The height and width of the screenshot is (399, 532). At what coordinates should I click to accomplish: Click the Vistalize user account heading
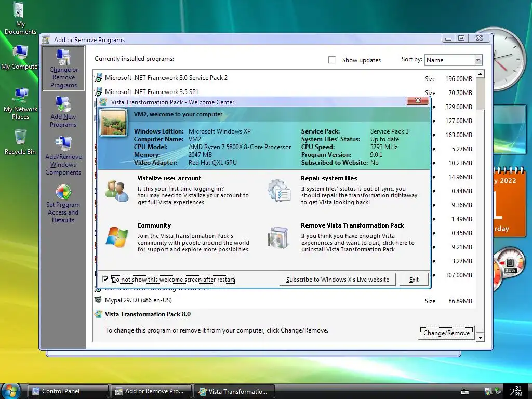(169, 178)
